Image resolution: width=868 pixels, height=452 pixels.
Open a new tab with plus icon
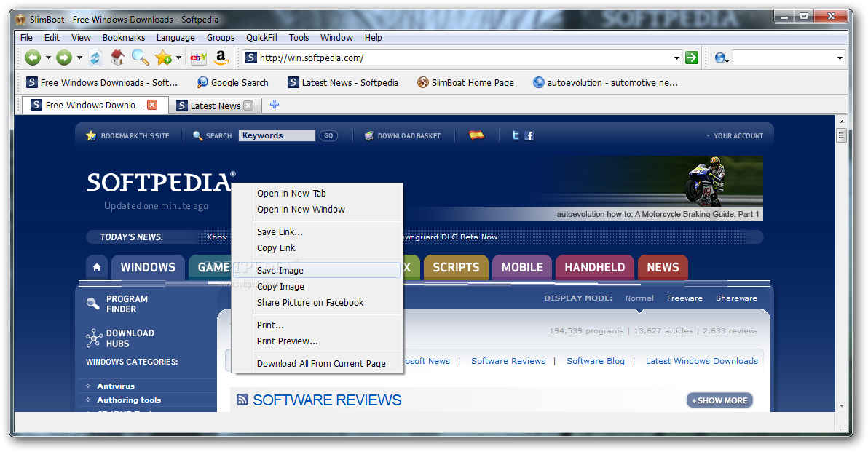275,104
